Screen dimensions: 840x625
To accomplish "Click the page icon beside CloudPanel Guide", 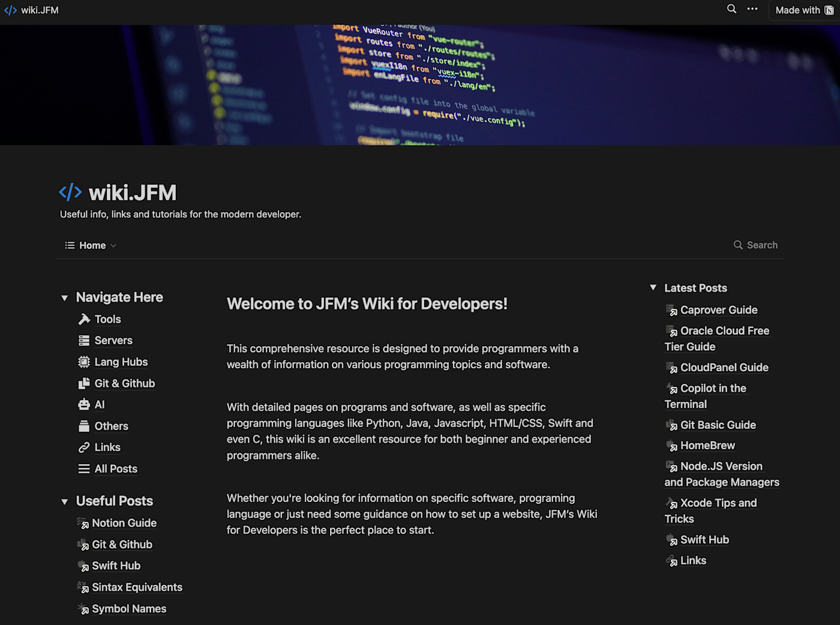I will coord(671,368).
